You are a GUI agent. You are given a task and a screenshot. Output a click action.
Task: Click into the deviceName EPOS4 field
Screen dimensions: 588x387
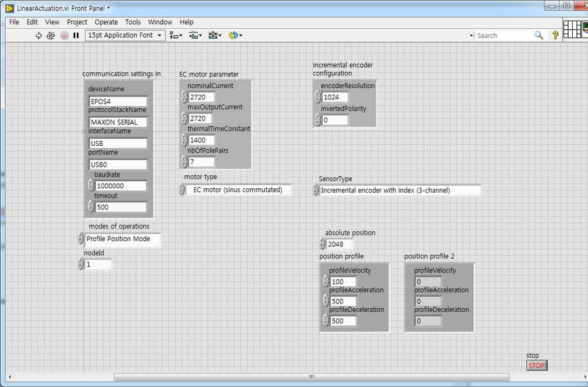pyautogui.click(x=118, y=101)
